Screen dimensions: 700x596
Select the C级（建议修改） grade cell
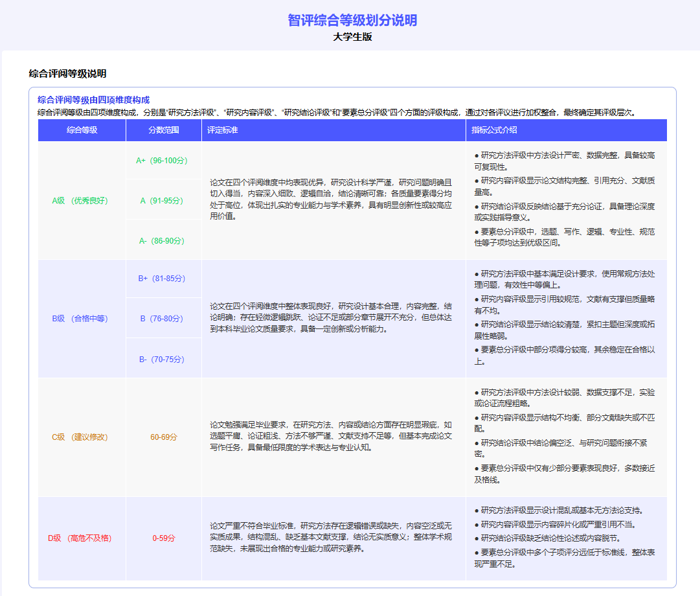(x=82, y=437)
